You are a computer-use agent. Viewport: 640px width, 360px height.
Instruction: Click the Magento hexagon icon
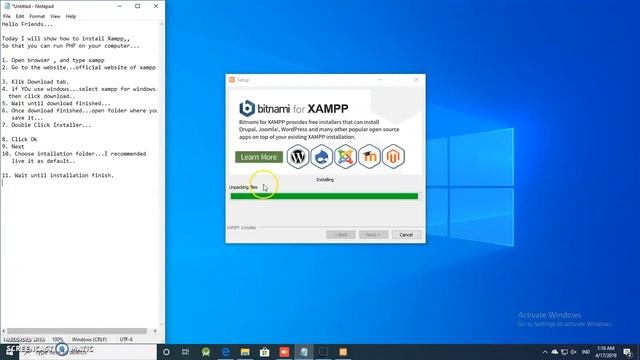coord(393,157)
